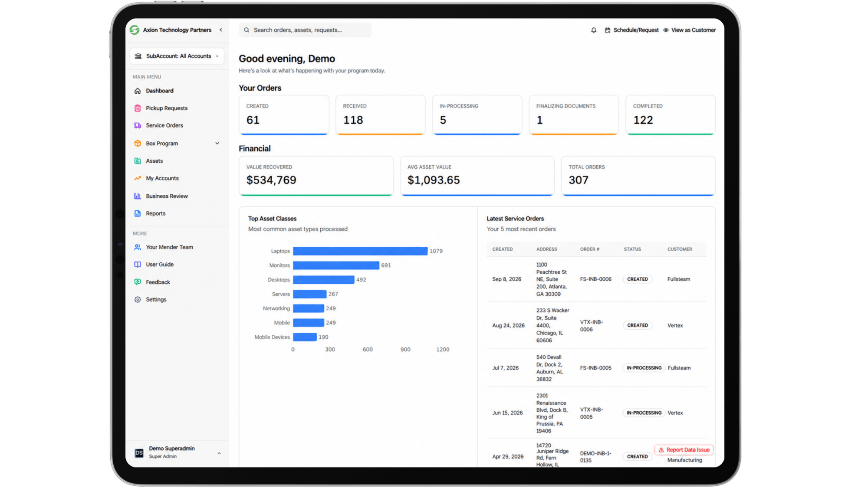Focus the Search orders, assets, requests field
The height and width of the screenshot is (488, 868).
305,30
